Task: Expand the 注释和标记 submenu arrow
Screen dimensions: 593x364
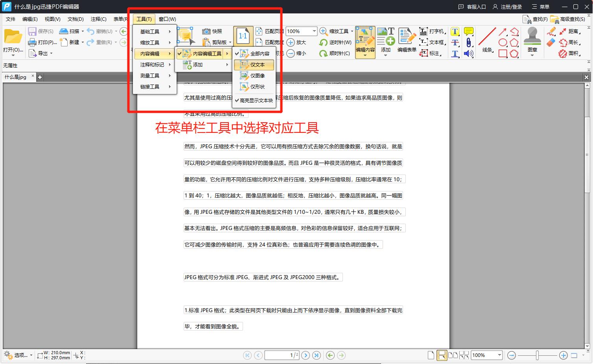Action: [x=170, y=64]
